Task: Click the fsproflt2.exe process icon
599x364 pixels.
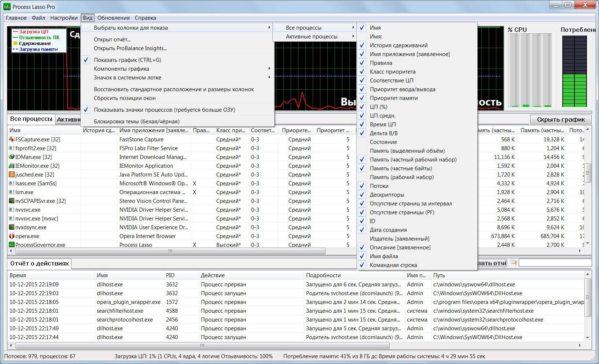Action: [12, 148]
